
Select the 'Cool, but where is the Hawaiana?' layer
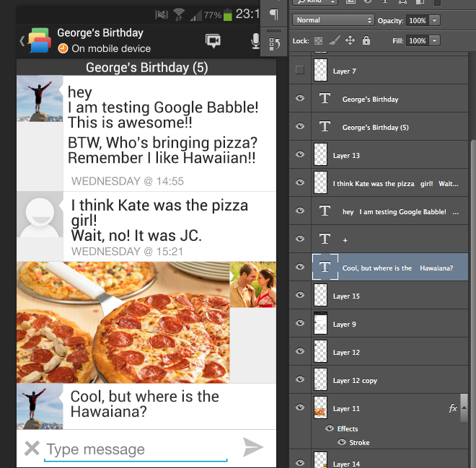(x=379, y=267)
